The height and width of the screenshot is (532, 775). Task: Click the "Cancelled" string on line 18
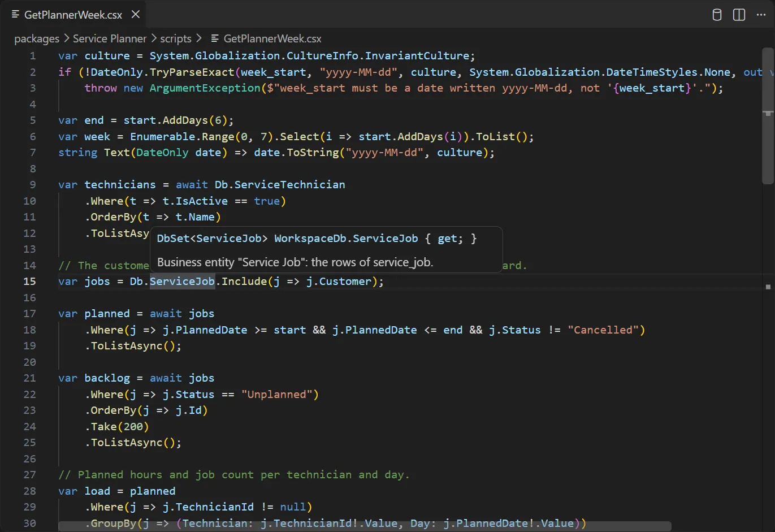pyautogui.click(x=603, y=330)
